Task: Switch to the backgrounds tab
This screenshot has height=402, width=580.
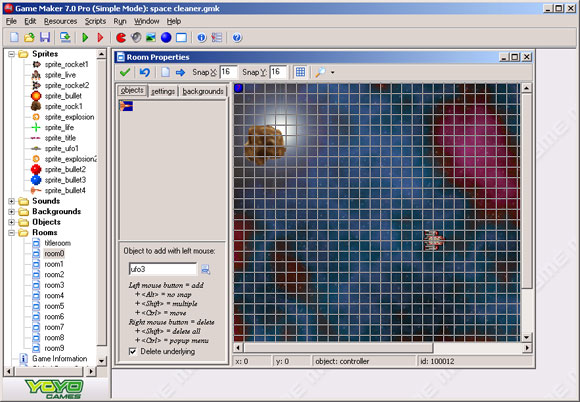Action: pos(203,91)
